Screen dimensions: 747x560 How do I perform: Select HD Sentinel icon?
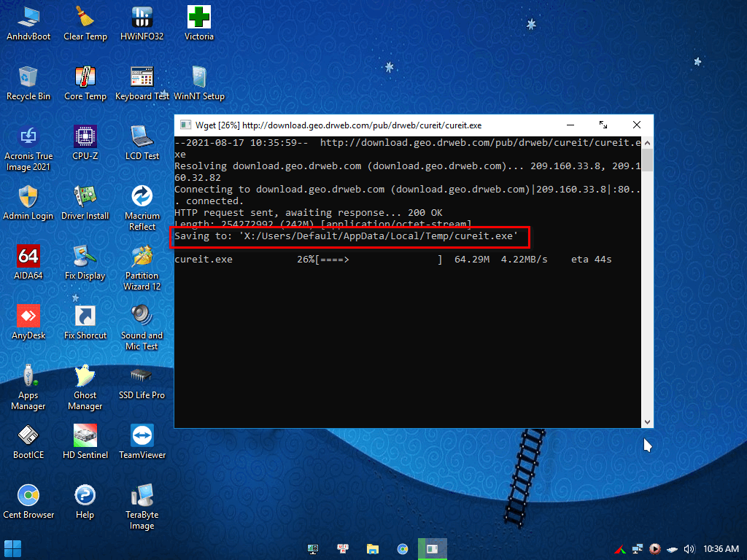85,442
